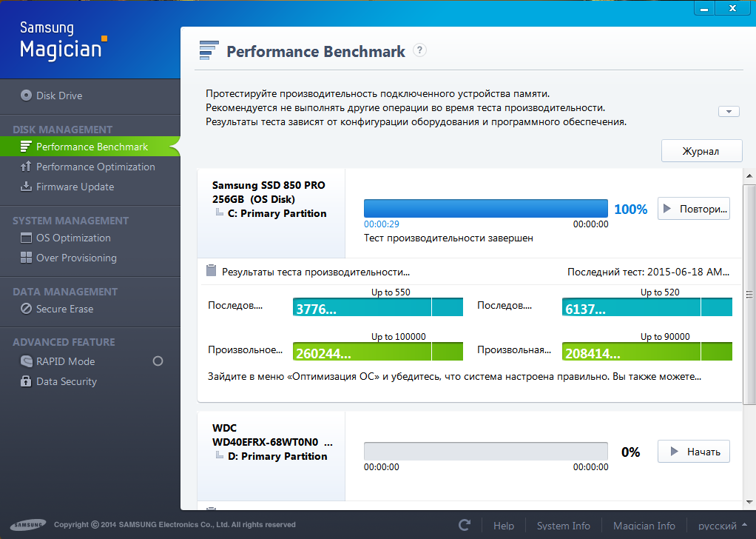Click C: Primary Partition label
Image resolution: width=756 pixels, height=539 pixels.
(277, 213)
